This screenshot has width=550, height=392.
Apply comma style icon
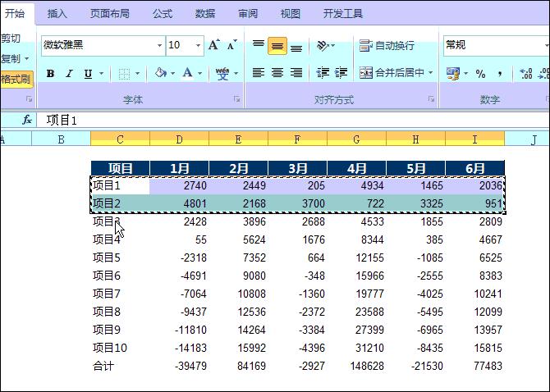500,74
